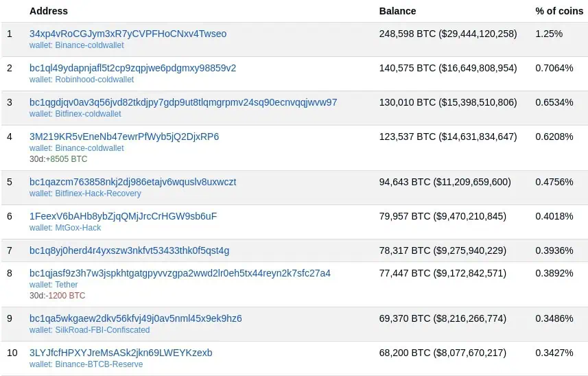
Task: Open the SilkRoad-FBI-Confiscated wallet link
Action: click(x=90, y=330)
